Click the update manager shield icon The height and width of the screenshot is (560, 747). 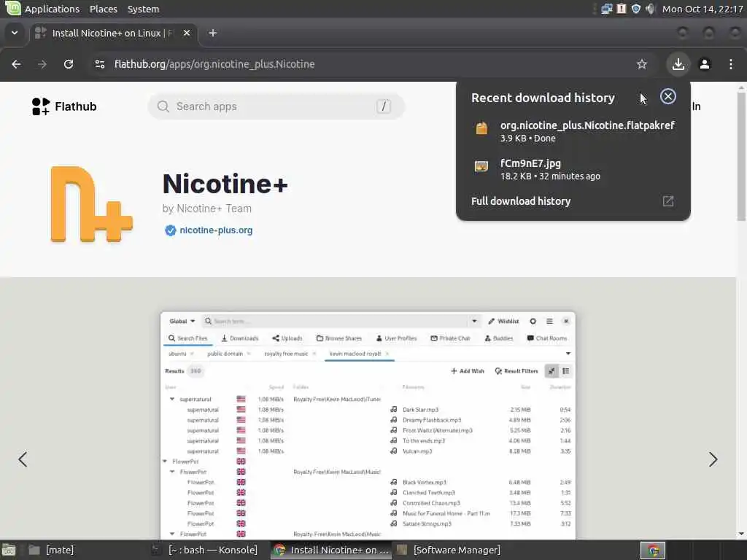point(636,9)
